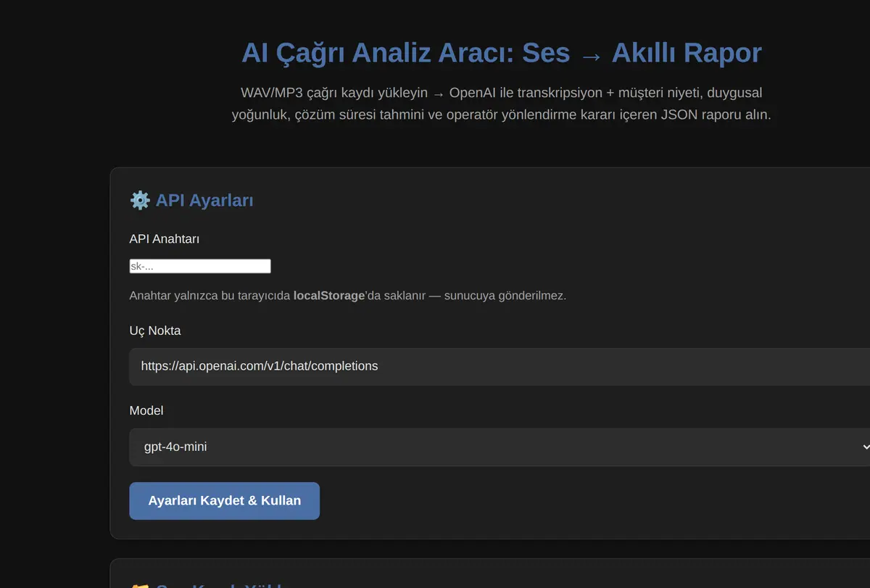
Task: Click the gear icon beside API Ayarları
Action: pos(140,200)
